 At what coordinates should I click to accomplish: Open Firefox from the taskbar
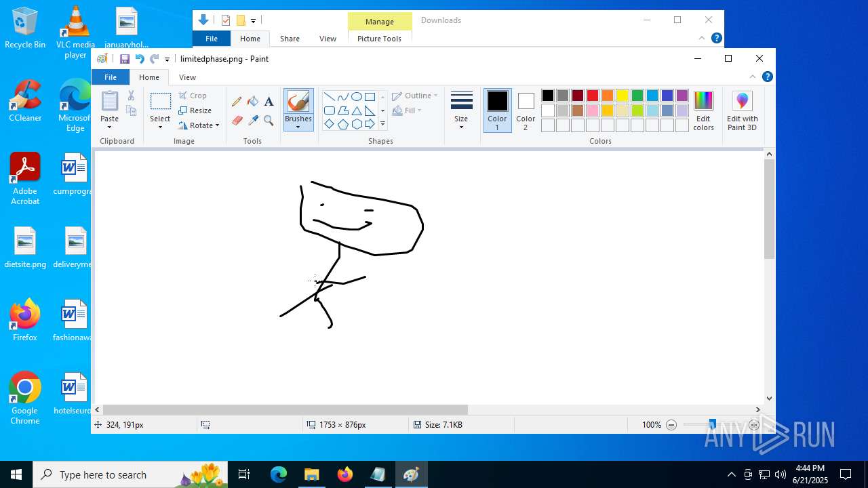coord(344,474)
